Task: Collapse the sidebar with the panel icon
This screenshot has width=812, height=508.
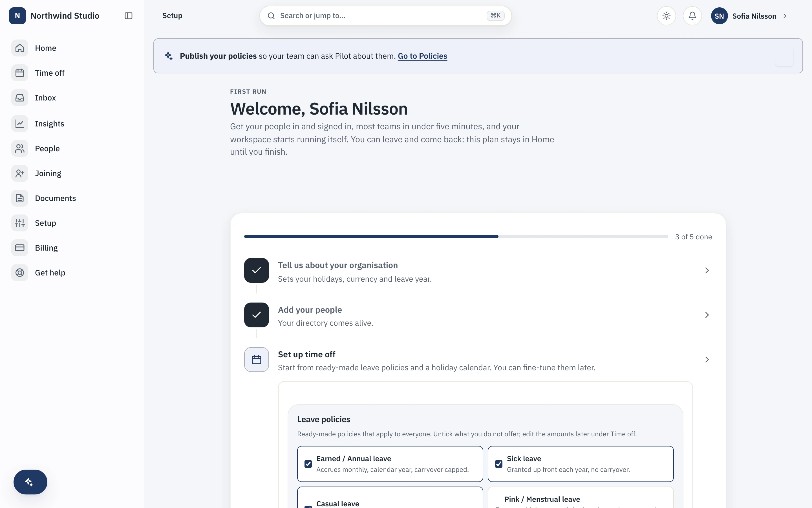Action: 129,16
